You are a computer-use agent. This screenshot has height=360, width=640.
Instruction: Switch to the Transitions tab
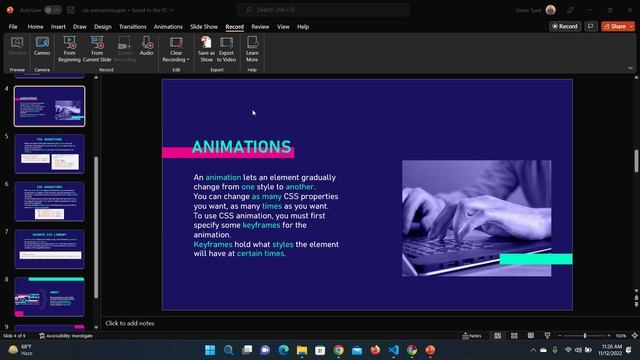(x=133, y=27)
